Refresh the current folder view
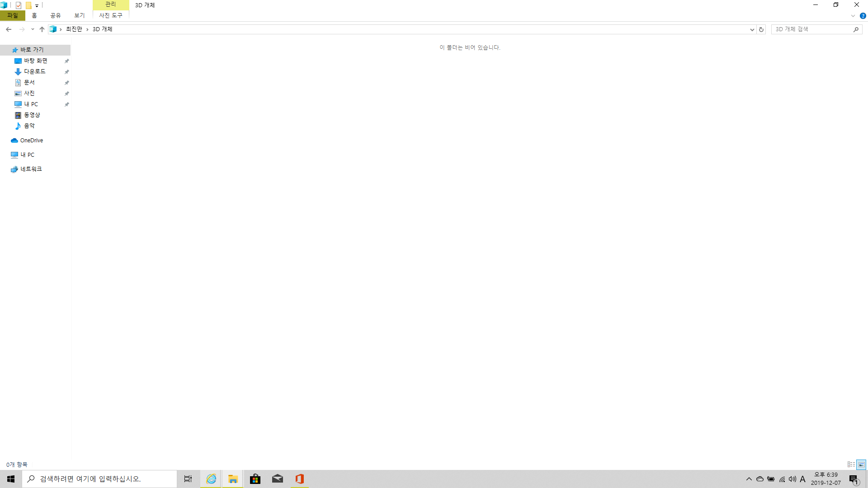868x488 pixels. [761, 29]
